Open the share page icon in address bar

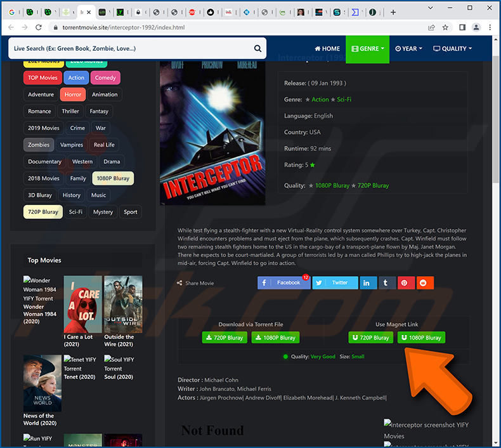tap(431, 27)
